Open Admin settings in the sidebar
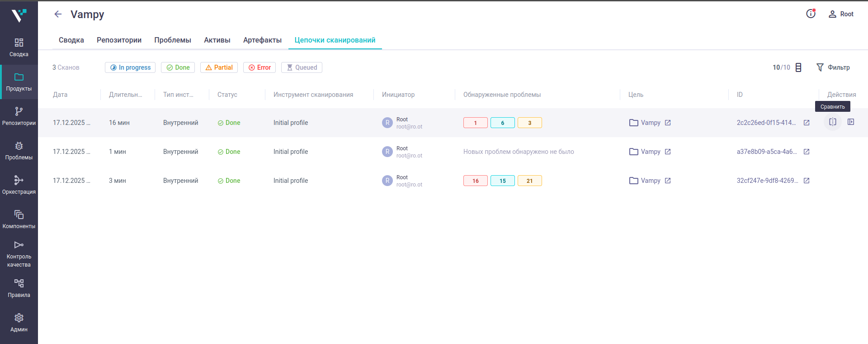The height and width of the screenshot is (344, 868). point(19,322)
